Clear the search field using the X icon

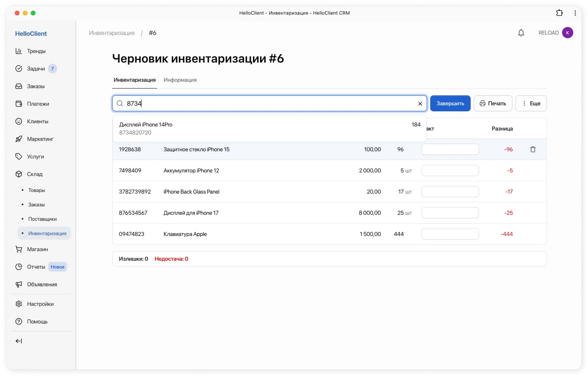click(420, 103)
